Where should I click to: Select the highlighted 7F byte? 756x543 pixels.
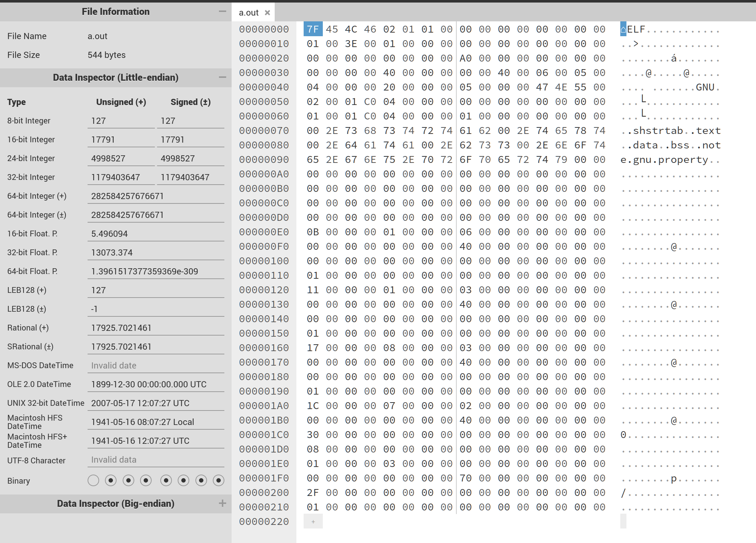(313, 29)
